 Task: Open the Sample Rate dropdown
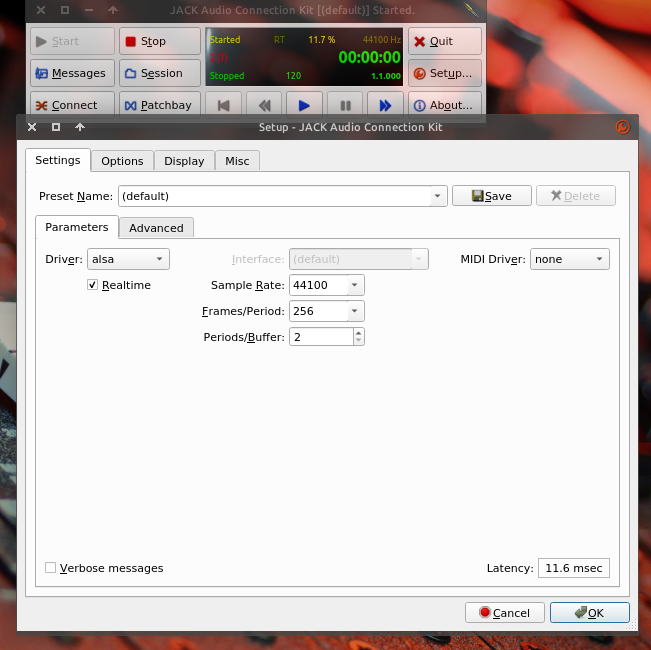pos(355,285)
